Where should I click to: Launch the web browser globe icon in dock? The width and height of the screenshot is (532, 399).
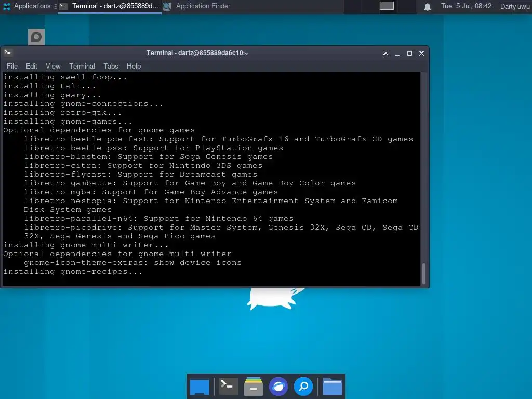coord(278,387)
